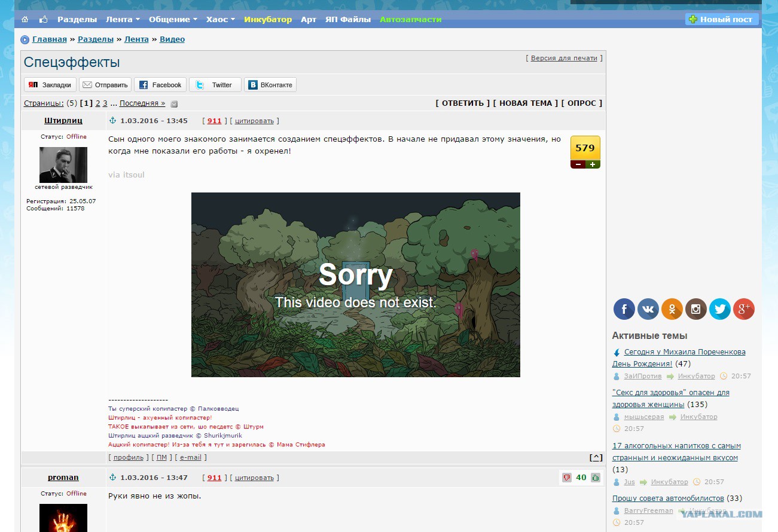Downvote Штирлиц's post with the minus button

(x=578, y=164)
